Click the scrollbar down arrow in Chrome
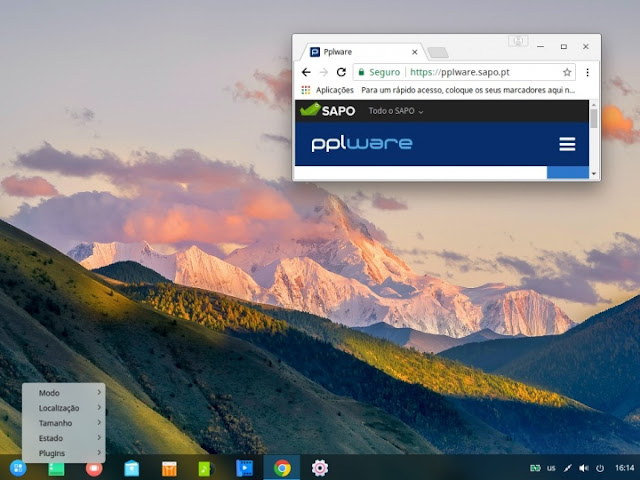640x480 pixels. click(593, 174)
